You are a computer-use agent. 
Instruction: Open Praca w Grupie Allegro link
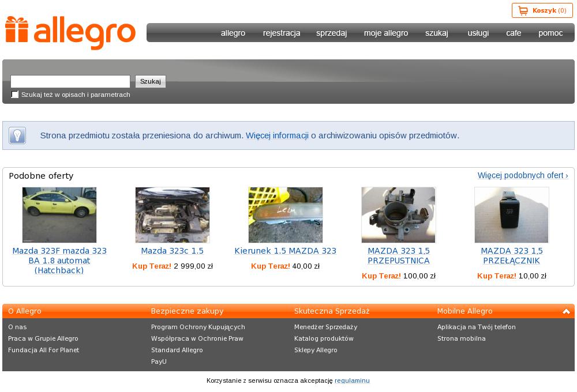pyautogui.click(x=43, y=338)
